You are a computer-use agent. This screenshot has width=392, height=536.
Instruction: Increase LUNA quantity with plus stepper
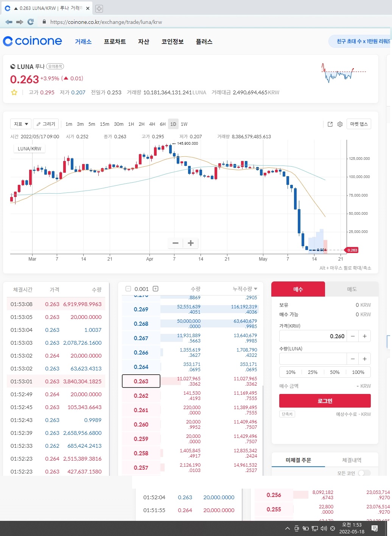[x=365, y=359]
